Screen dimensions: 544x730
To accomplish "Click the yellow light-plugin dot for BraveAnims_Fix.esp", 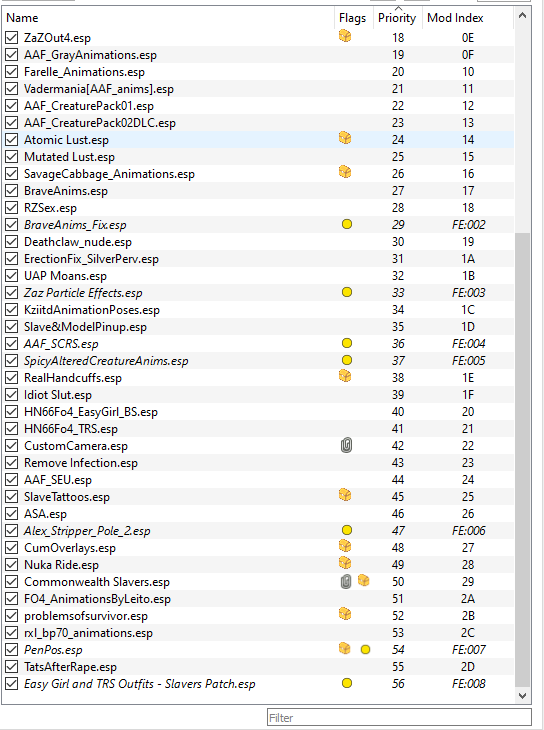I will (x=347, y=224).
